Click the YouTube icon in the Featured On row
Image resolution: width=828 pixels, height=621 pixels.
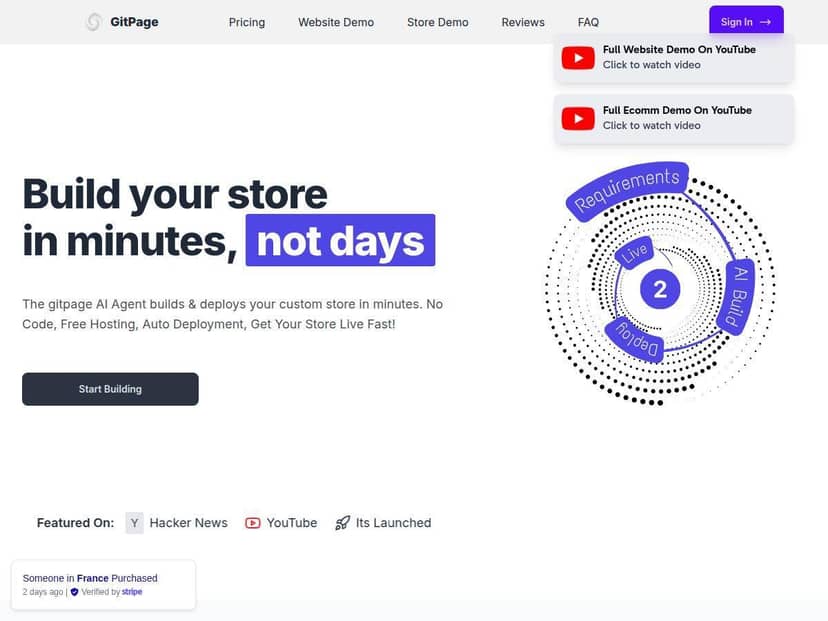coord(253,522)
